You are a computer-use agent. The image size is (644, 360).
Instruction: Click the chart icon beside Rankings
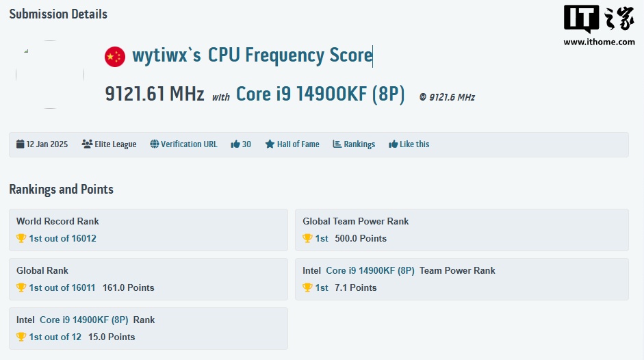coord(337,144)
